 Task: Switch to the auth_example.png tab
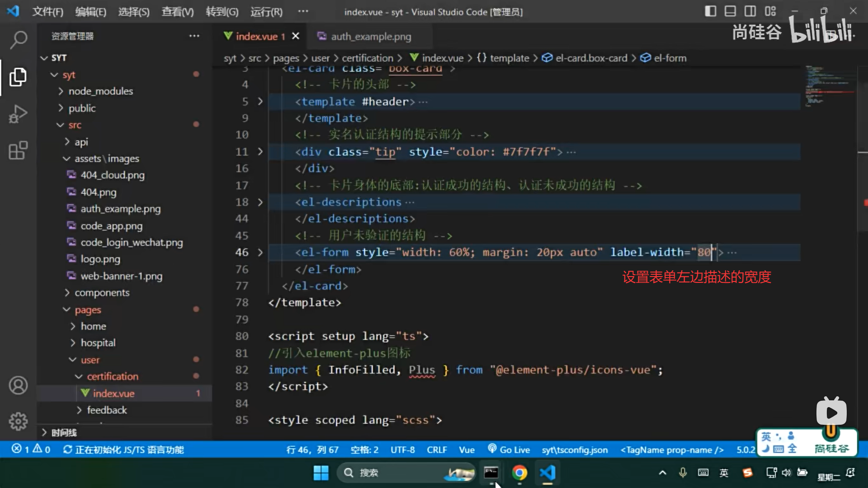pos(371,37)
